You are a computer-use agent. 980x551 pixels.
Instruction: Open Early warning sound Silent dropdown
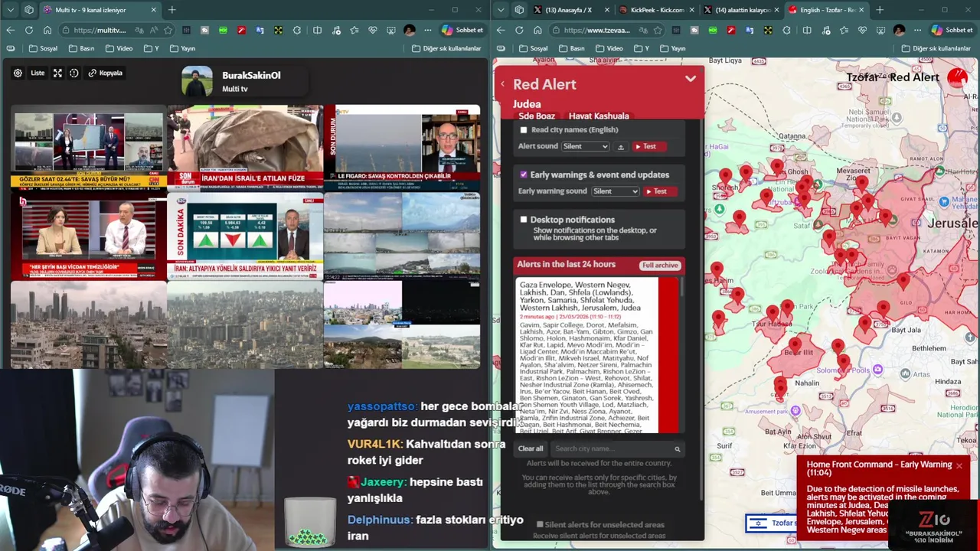(615, 191)
